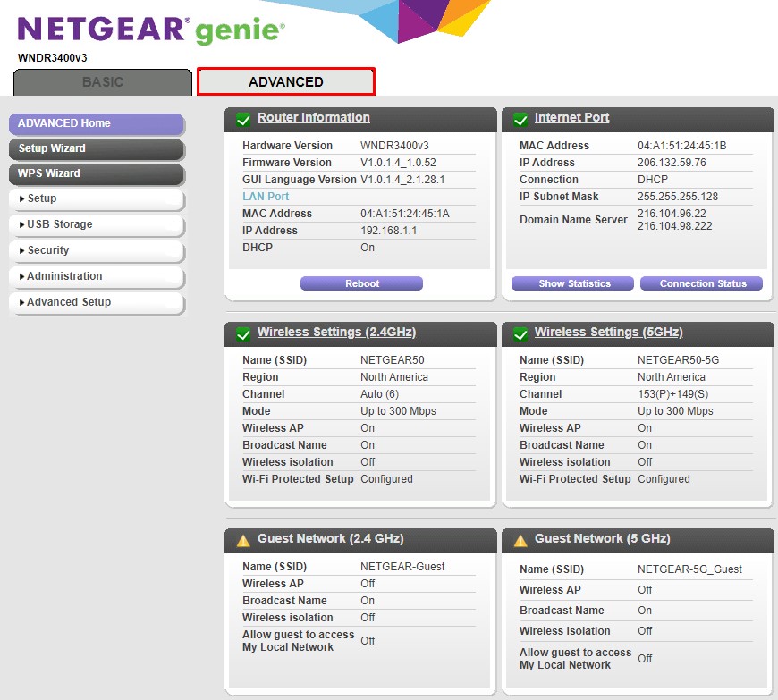Image resolution: width=778 pixels, height=700 pixels.
Task: Click the warning triangle icon for Guest Network (5 GHz)
Action: tap(520, 540)
